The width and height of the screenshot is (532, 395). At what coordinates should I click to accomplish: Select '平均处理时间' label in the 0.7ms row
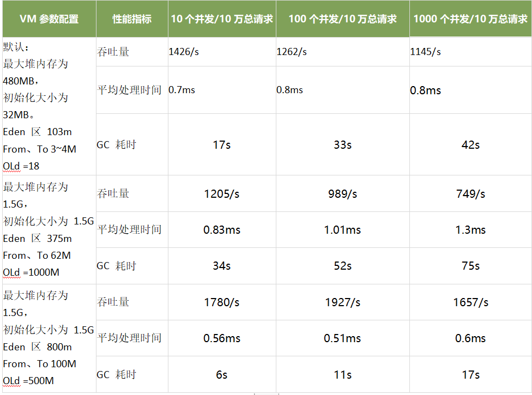pos(129,90)
